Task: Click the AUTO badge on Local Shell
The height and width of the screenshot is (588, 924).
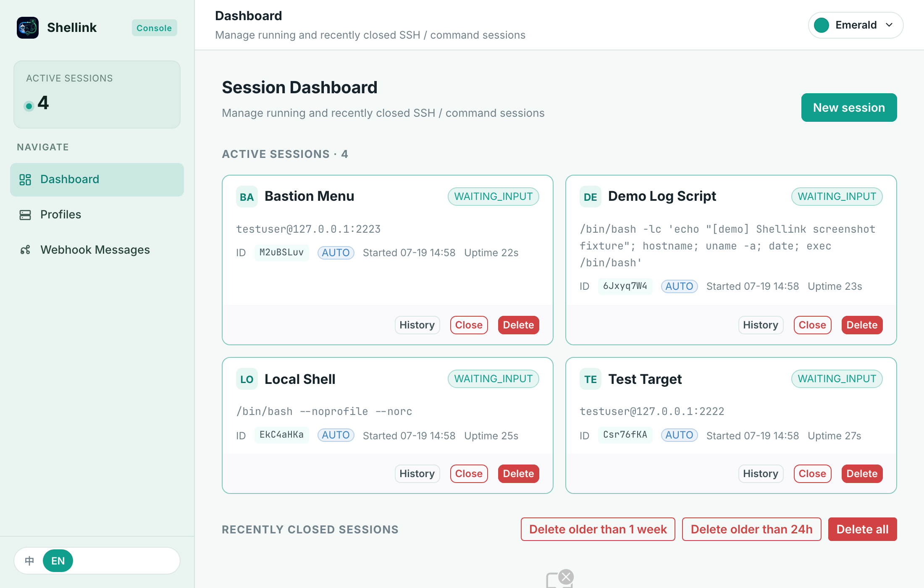Action: (x=336, y=435)
